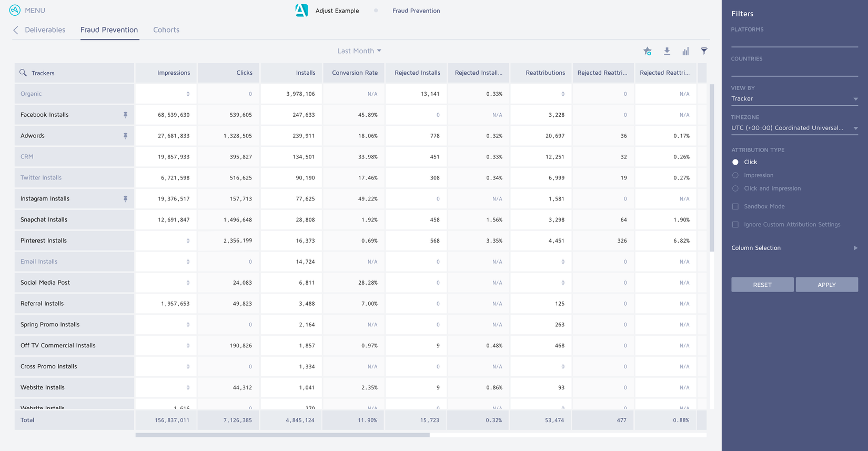Switch to the Cohorts tab
868x451 pixels.
[166, 30]
